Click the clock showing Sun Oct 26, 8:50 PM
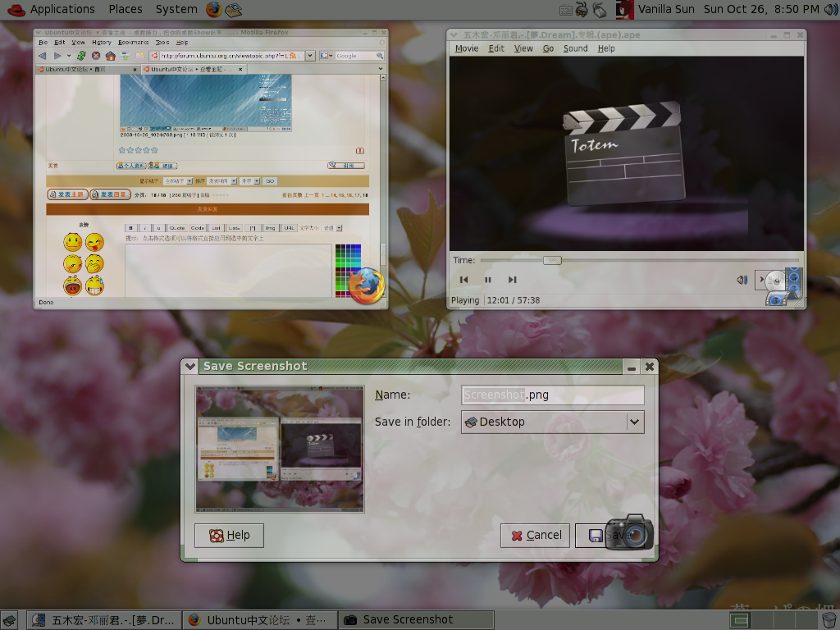This screenshot has width=840, height=630. point(761,10)
